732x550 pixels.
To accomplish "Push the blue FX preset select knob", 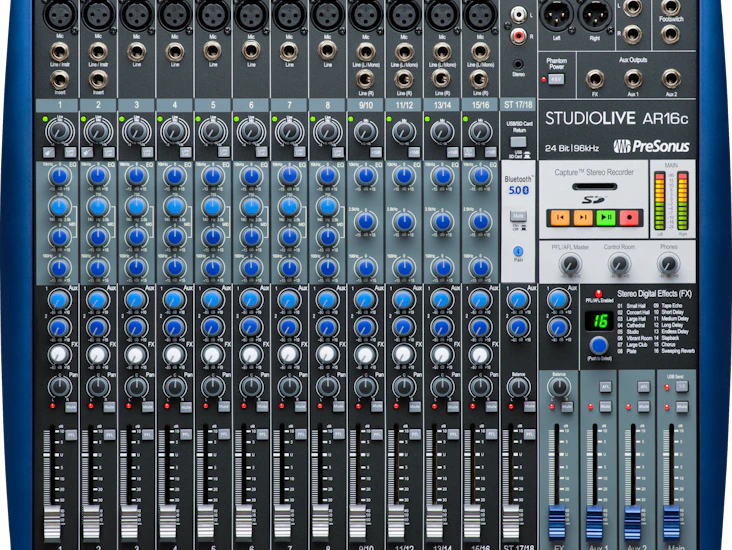I will click(599, 346).
